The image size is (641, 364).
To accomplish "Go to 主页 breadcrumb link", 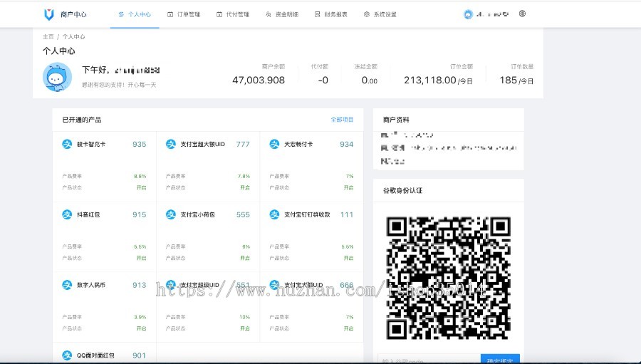I will click(48, 36).
